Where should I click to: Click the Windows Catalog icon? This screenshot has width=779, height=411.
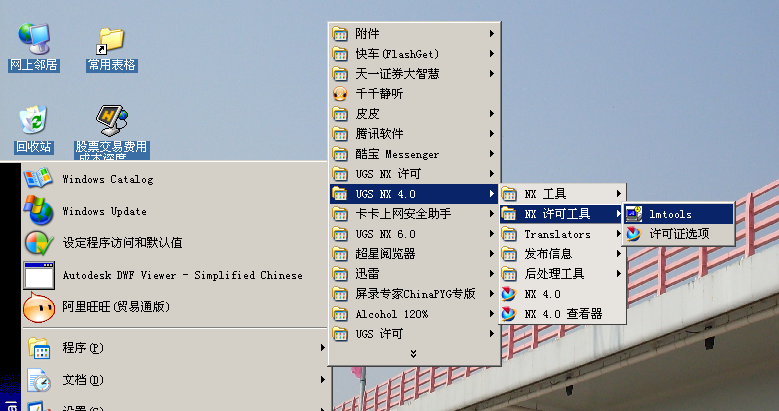pyautogui.click(x=38, y=179)
